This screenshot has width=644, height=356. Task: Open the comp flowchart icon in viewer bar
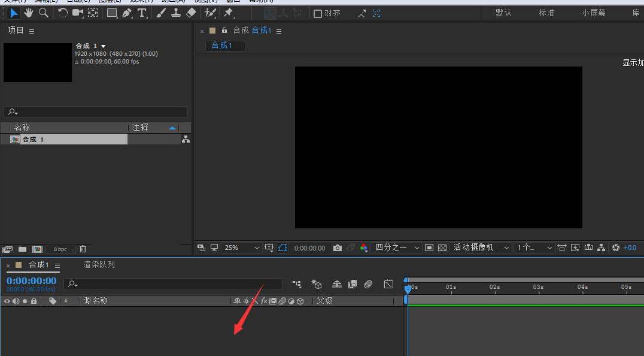coord(602,248)
